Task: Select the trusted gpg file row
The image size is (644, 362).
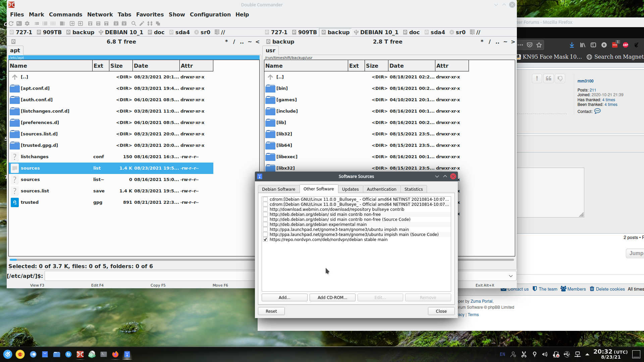Action: (111, 202)
